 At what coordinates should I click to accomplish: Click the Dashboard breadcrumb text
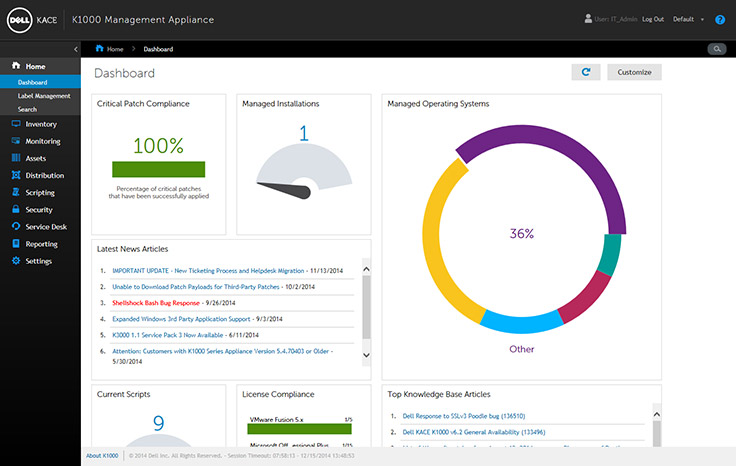click(158, 49)
